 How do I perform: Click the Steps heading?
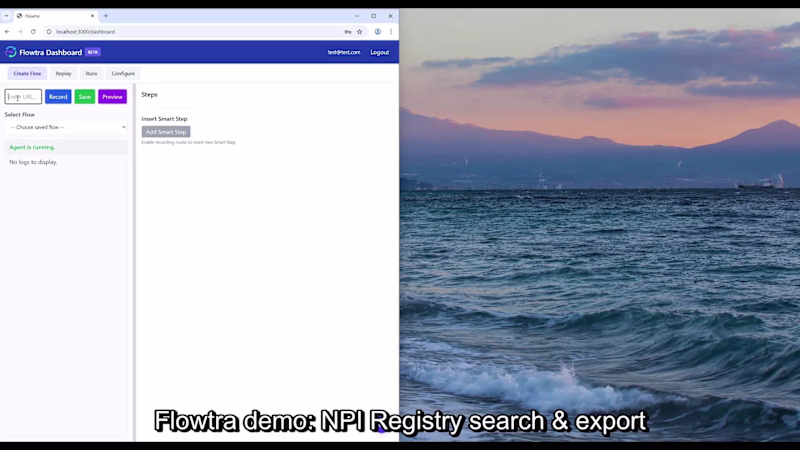pos(149,95)
